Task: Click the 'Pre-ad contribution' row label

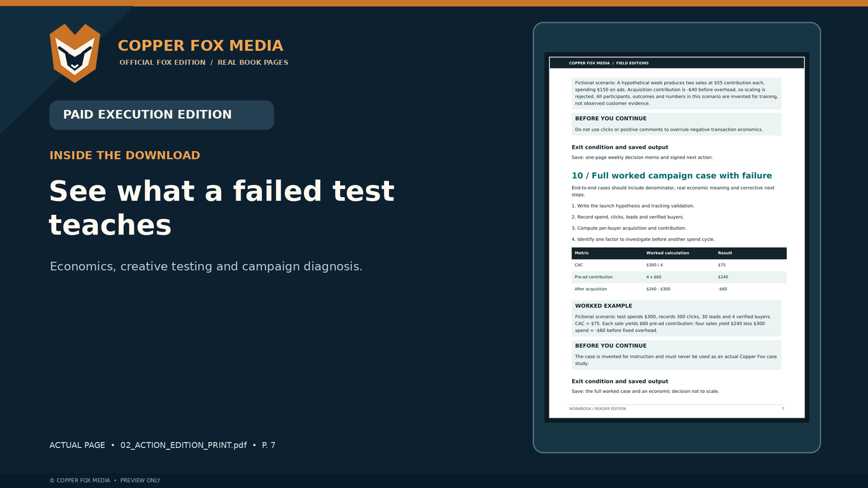Action: (x=593, y=277)
